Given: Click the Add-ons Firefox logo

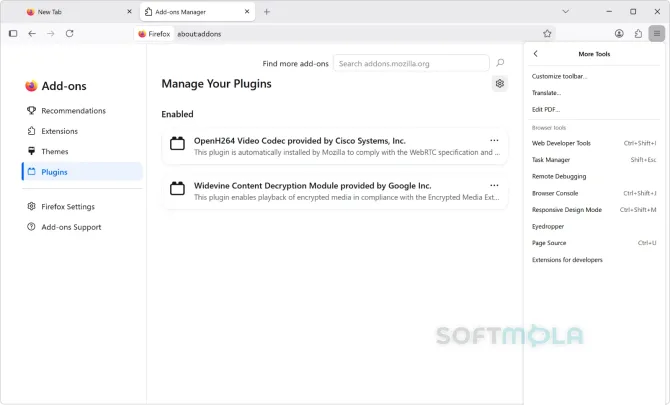Looking at the screenshot, I should click(x=31, y=86).
